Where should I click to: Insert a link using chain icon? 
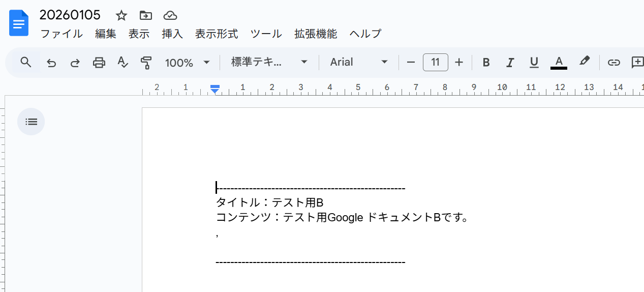[x=614, y=63]
